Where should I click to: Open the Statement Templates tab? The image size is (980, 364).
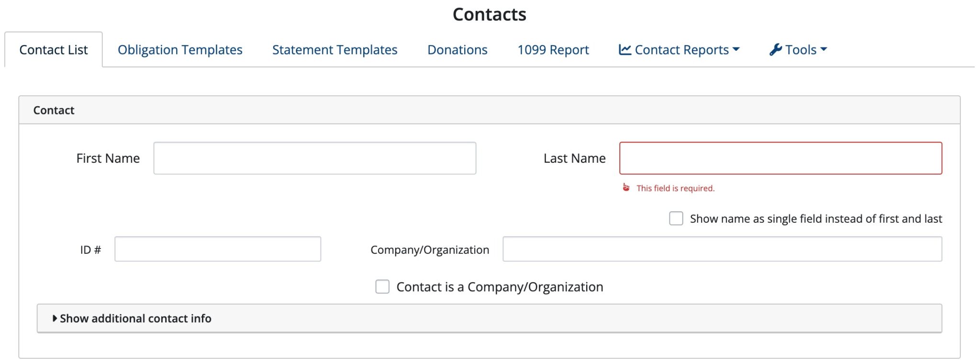point(334,49)
